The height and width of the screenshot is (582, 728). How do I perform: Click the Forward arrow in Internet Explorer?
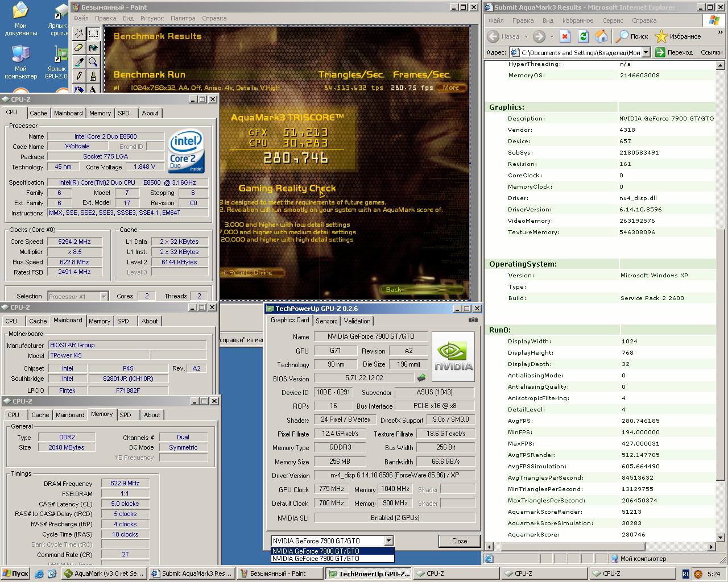(x=539, y=36)
